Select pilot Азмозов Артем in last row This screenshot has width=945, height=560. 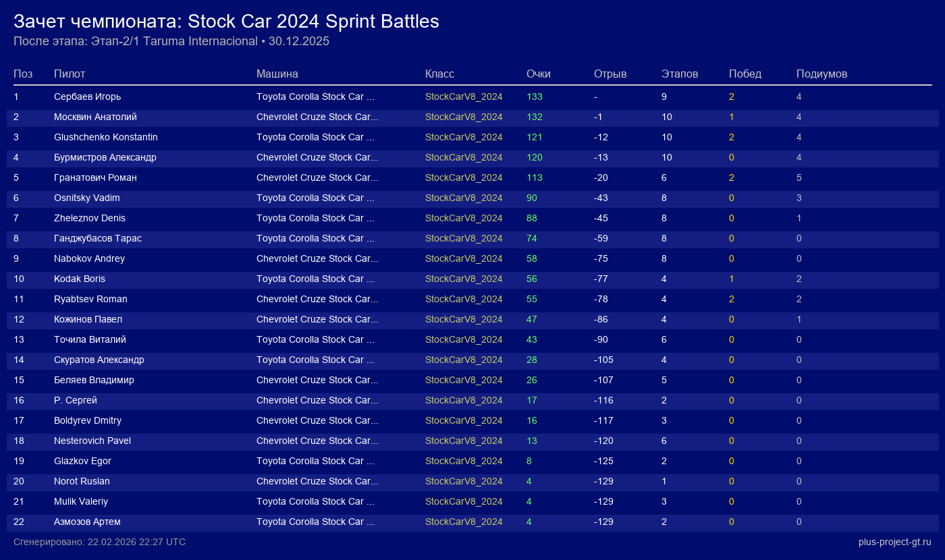pos(87,522)
